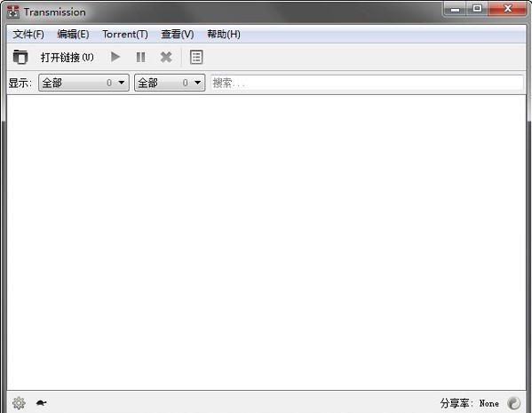Viewport: 532px width, 413px height.
Task: Open the 文件(F) menu
Action: click(x=28, y=35)
